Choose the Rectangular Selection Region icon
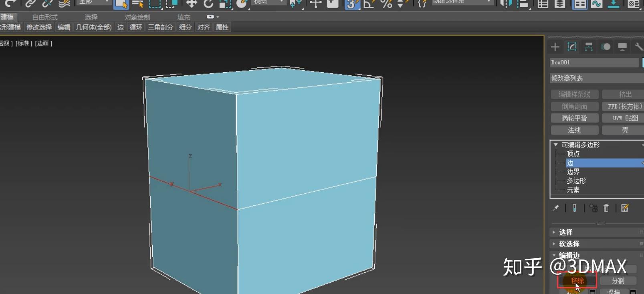The image size is (644, 294). pyautogui.click(x=155, y=4)
